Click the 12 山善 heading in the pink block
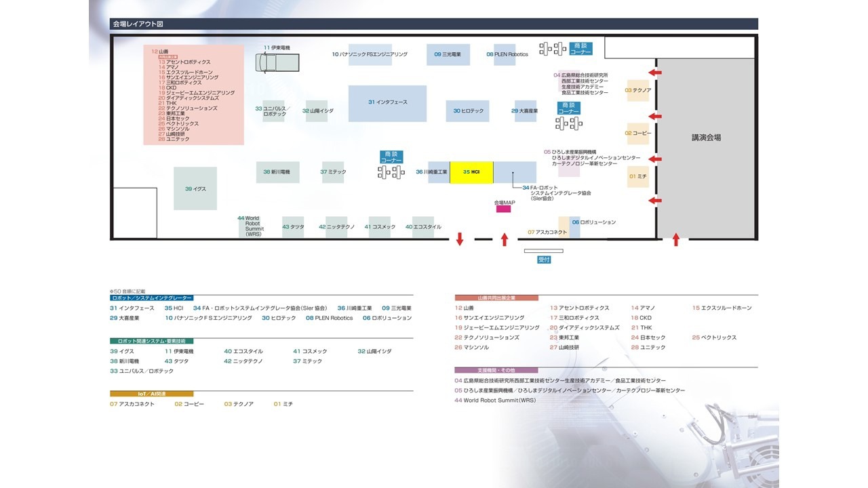 [161, 51]
